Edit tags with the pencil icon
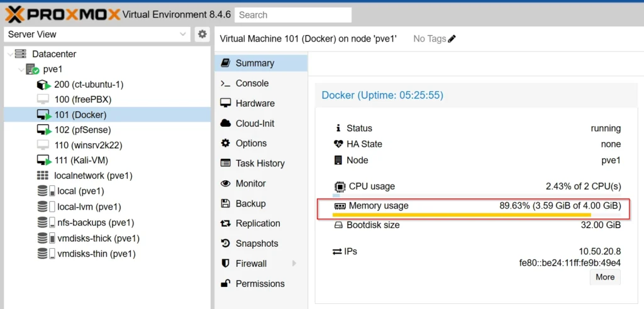Image resolution: width=644 pixels, height=309 pixels. click(452, 39)
